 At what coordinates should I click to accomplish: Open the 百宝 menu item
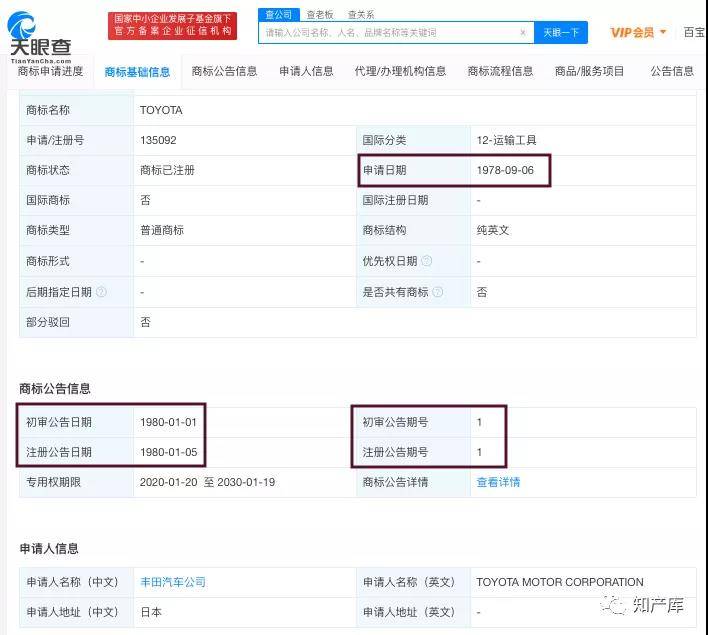694,33
